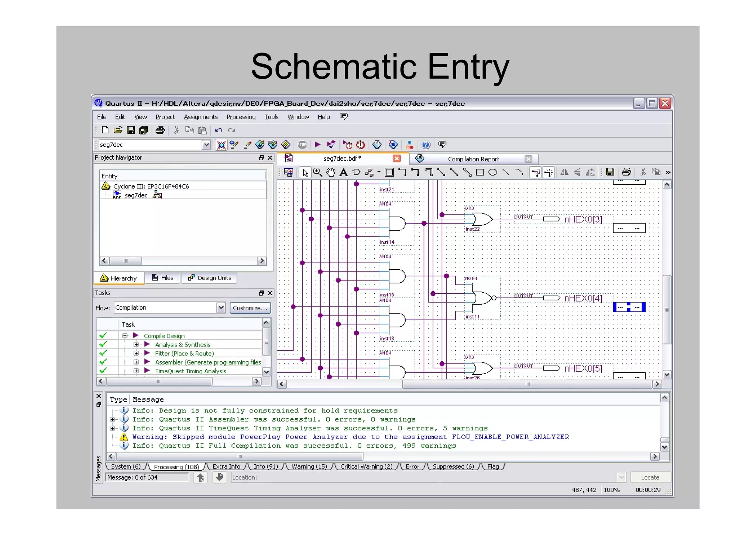756x535 pixels.
Task: Start compilation with the purple play icon
Action: pyautogui.click(x=317, y=145)
